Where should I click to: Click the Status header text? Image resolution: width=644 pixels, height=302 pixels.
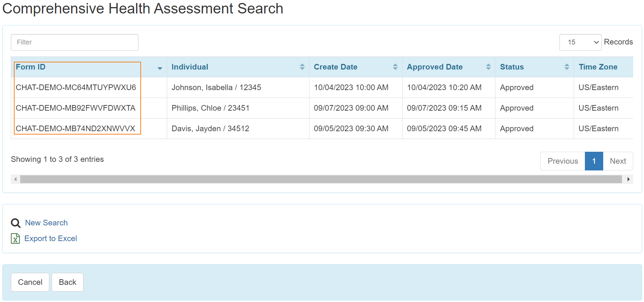pos(512,67)
